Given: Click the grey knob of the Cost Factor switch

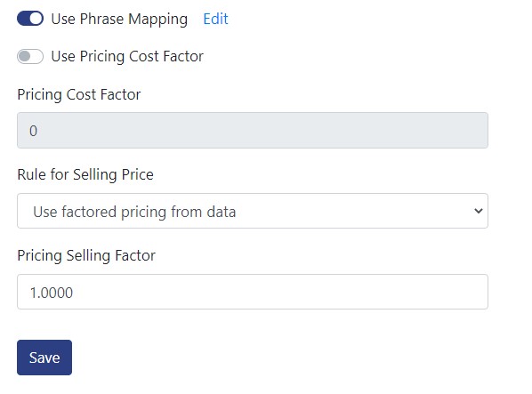Looking at the screenshot, I should pos(24,56).
